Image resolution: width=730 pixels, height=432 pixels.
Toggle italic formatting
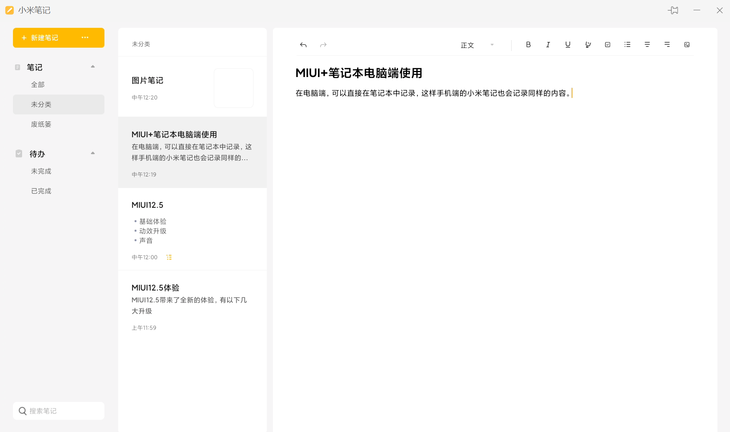(x=548, y=45)
